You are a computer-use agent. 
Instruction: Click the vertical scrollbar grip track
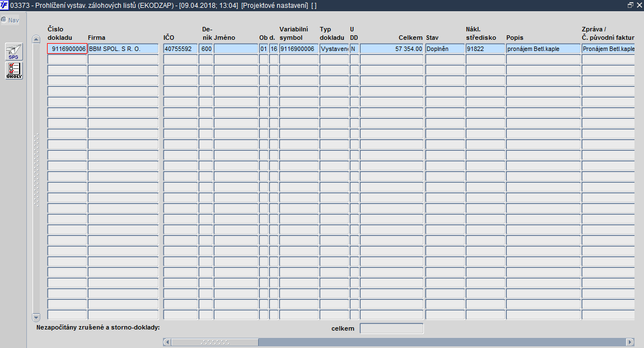[36, 170]
